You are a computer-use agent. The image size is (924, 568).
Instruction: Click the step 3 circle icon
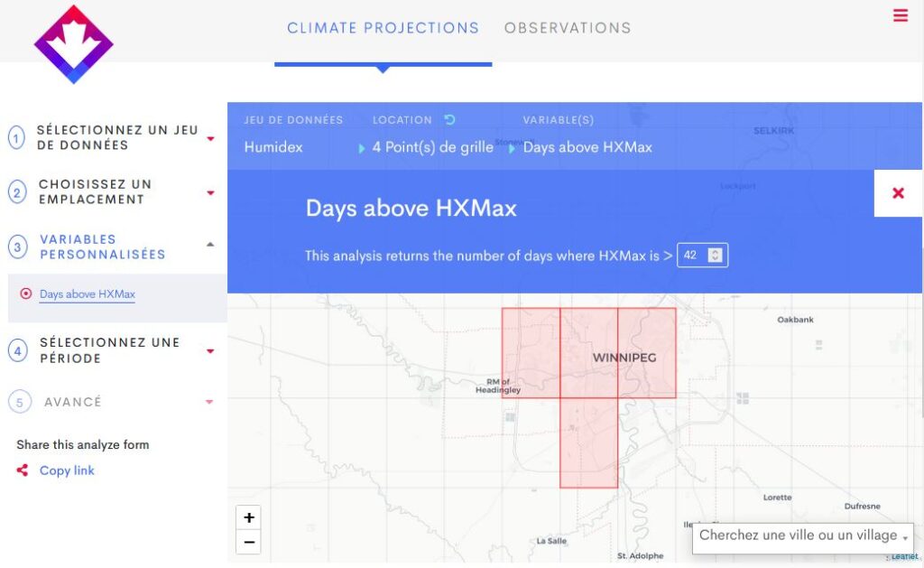coord(17,247)
